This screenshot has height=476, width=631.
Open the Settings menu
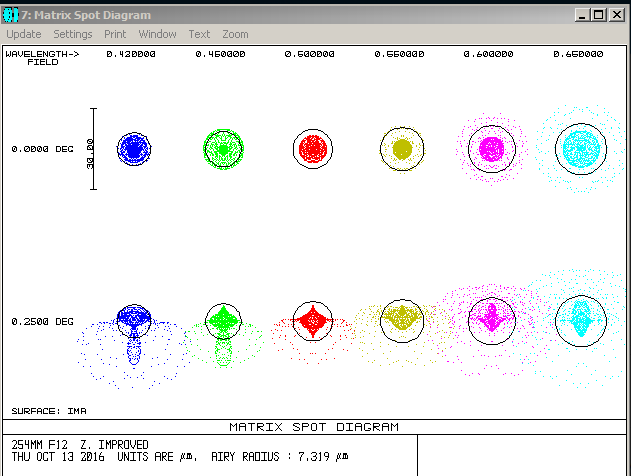73,34
